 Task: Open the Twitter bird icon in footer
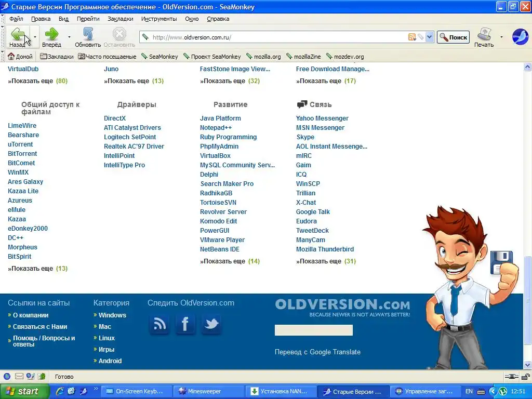211,324
